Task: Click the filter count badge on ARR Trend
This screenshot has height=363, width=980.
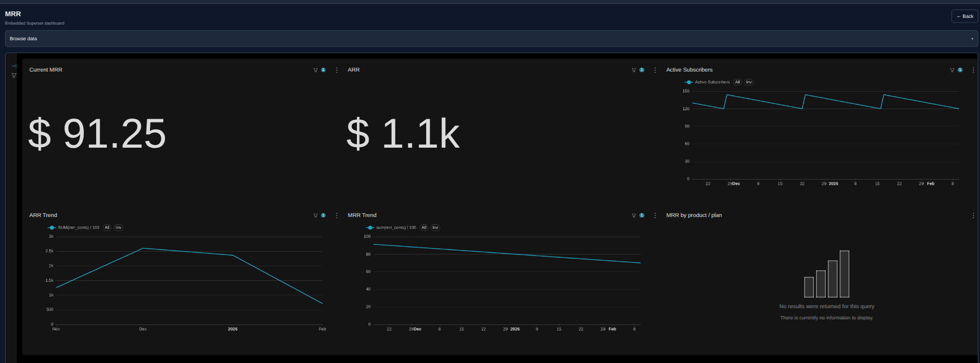Action: tap(323, 215)
